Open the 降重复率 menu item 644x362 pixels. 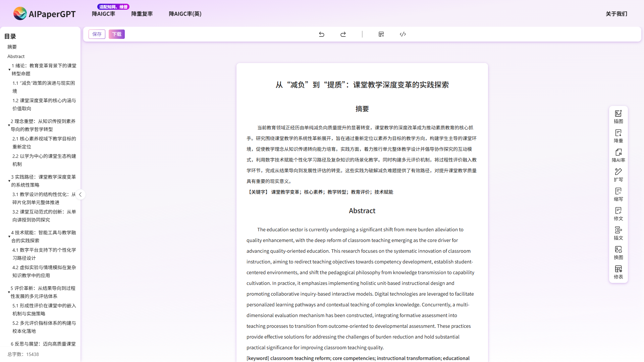(x=142, y=14)
